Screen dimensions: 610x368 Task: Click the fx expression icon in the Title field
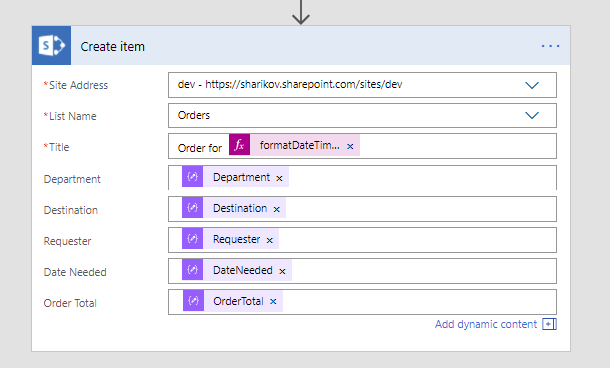[239, 145]
